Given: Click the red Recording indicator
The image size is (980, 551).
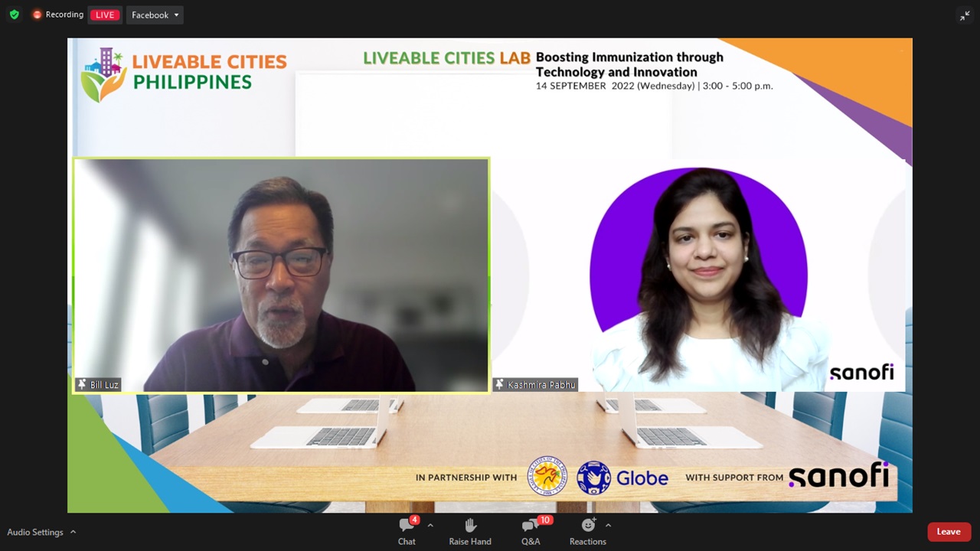Looking at the screenshot, I should click(x=58, y=15).
